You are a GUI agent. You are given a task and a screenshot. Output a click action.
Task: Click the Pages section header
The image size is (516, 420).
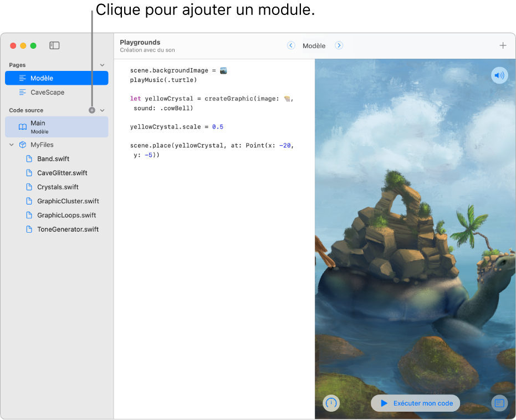[x=17, y=65]
